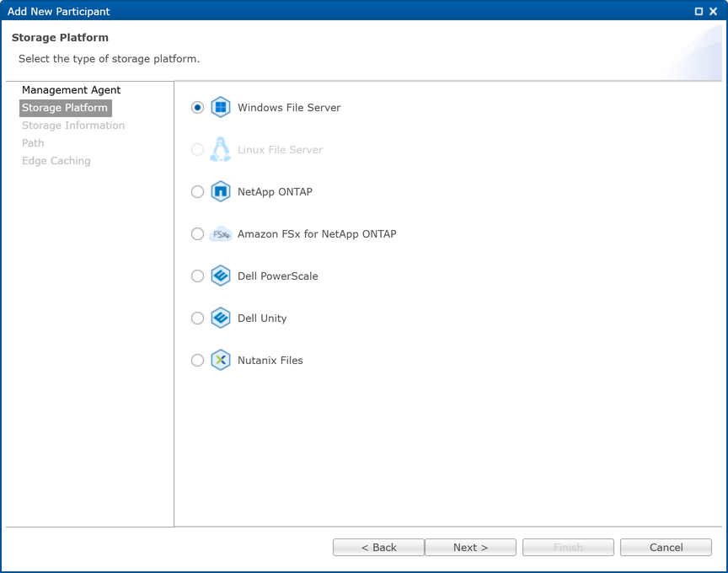
Task: Click the Finish button
Action: (x=568, y=548)
